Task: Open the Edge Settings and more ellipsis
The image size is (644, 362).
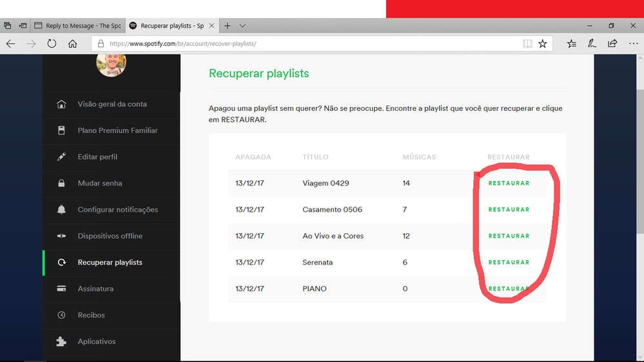Action: (x=633, y=44)
